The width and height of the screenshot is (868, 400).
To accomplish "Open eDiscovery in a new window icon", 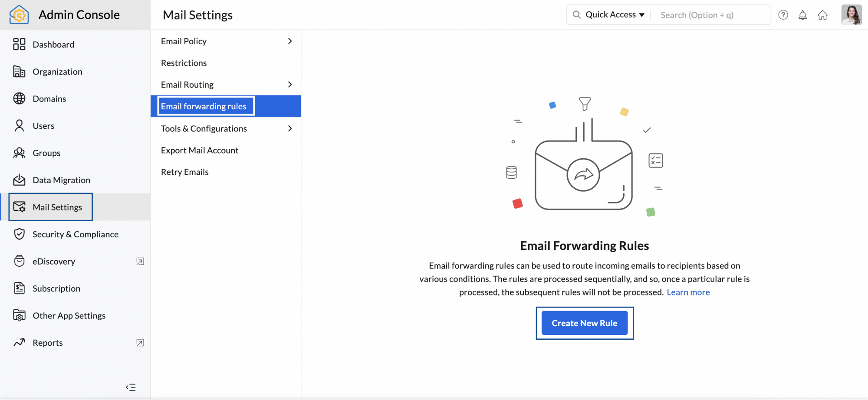I will click(x=140, y=261).
